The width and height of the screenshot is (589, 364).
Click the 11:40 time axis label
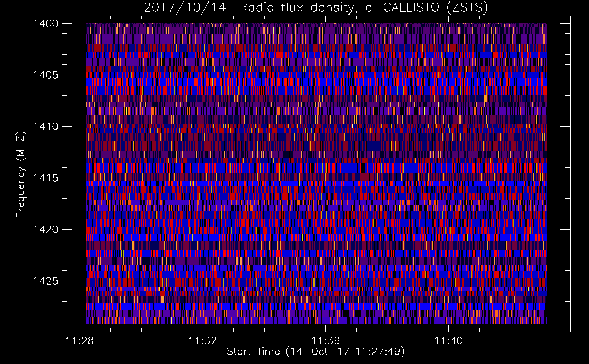click(448, 341)
